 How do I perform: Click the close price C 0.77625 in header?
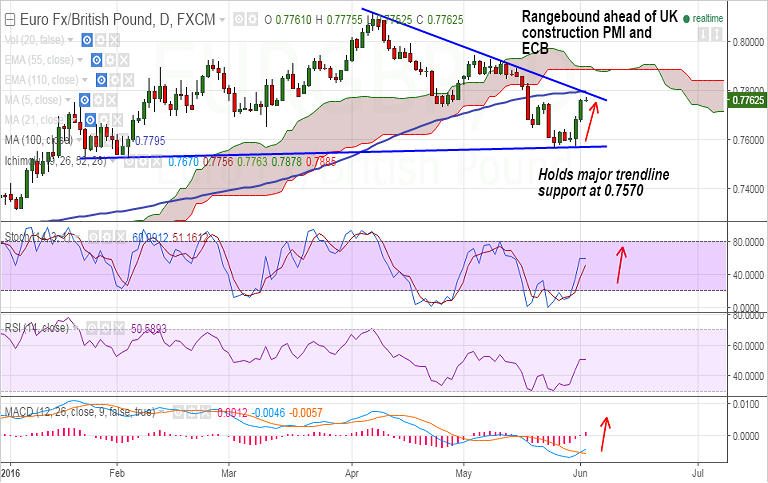[439, 20]
